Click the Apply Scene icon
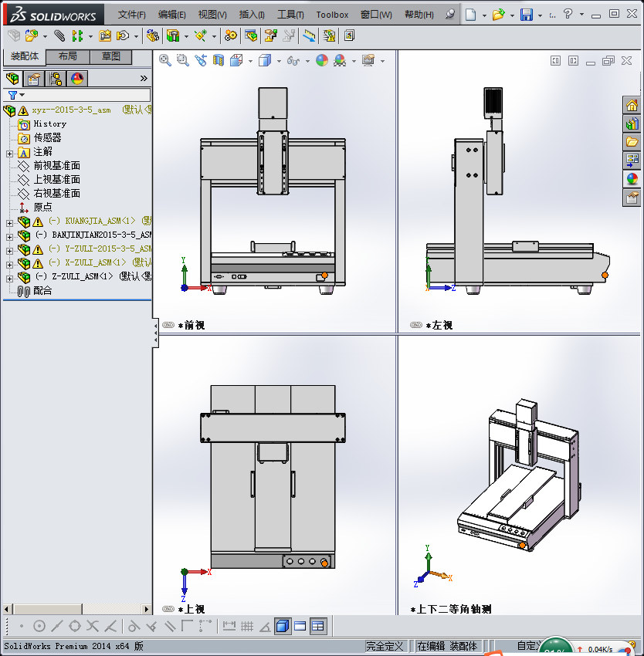 (x=340, y=61)
